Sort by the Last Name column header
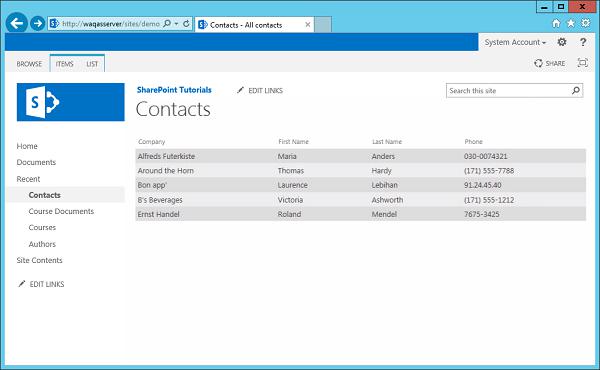The image size is (600, 370). 387,142
